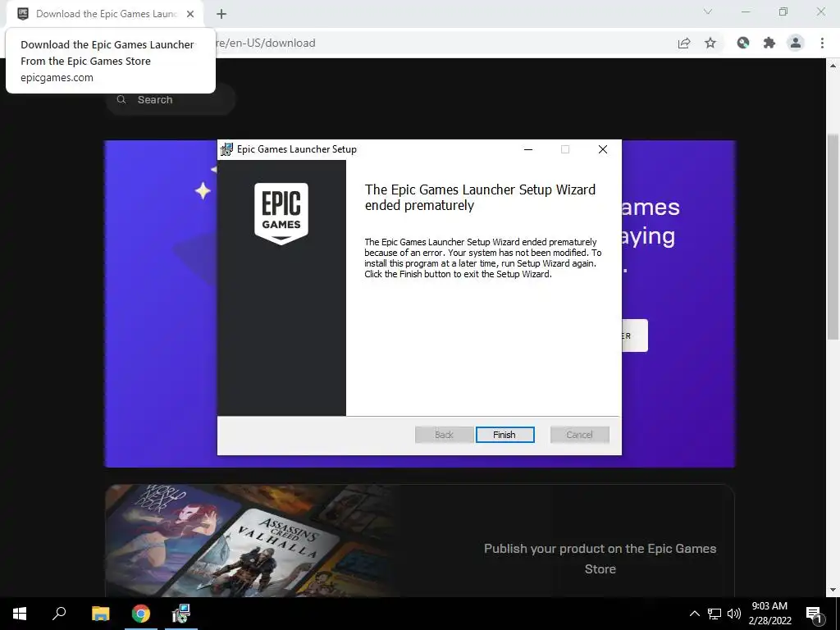Click the magnifier icon in Epic search box
The image size is (840, 630).
point(121,99)
